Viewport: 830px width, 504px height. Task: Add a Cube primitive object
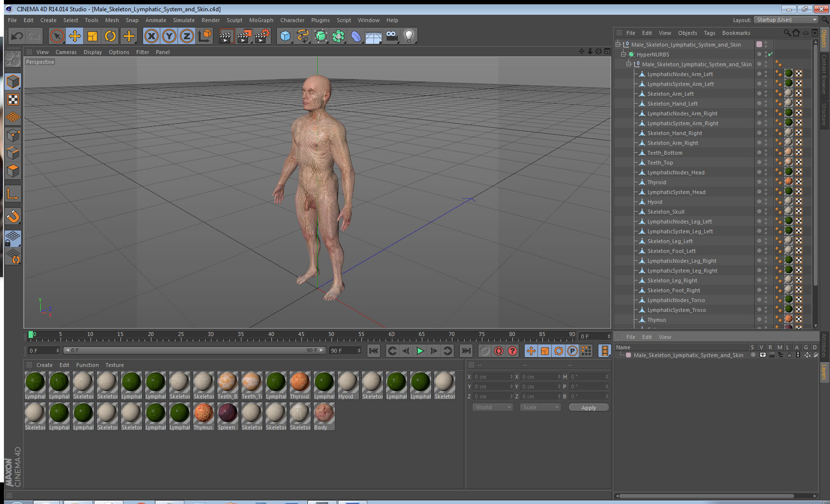(x=285, y=36)
